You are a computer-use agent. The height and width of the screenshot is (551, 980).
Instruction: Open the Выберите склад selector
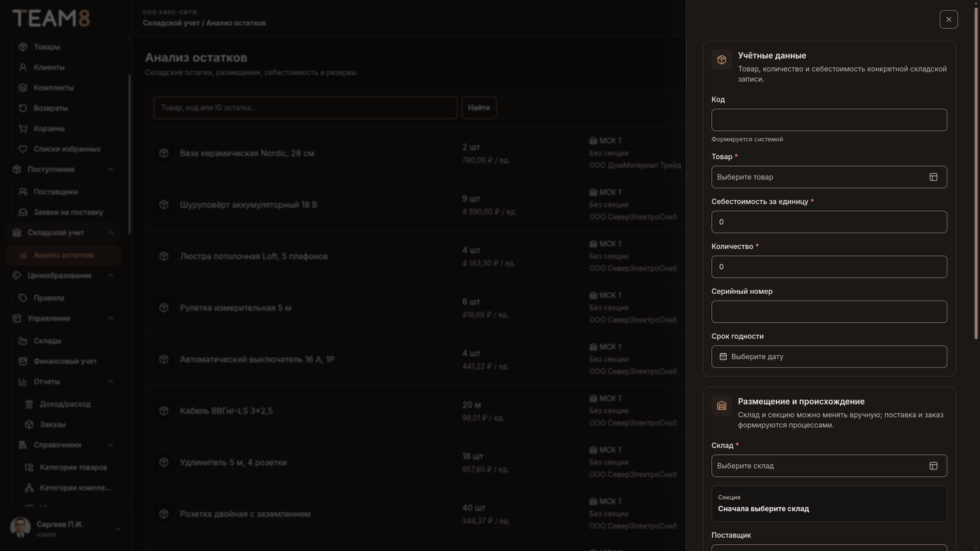pyautogui.click(x=829, y=466)
